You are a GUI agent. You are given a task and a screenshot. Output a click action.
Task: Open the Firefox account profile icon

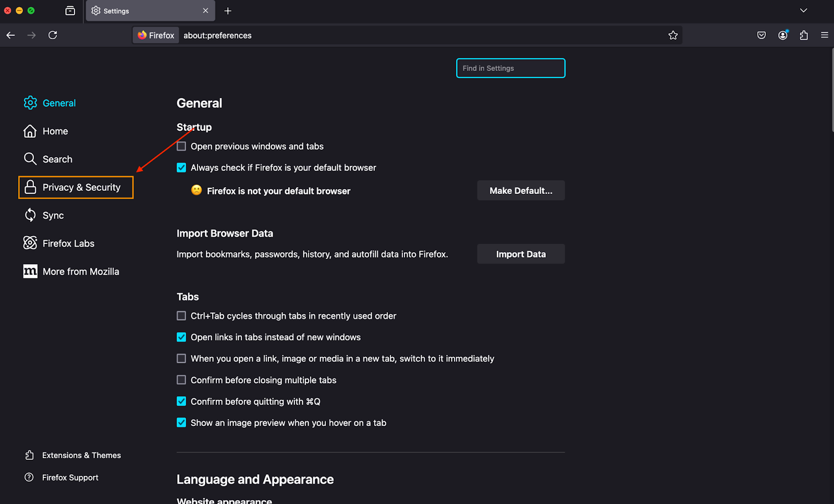tap(783, 35)
